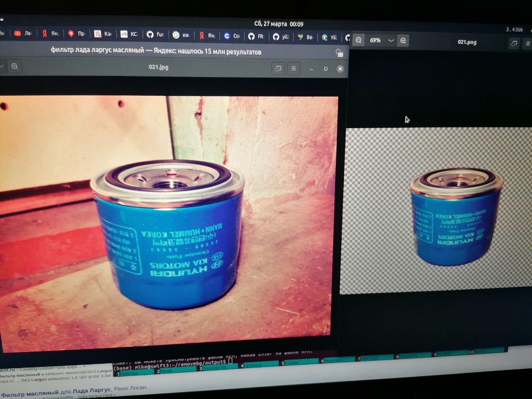This screenshot has width=532, height=399.
Task: Open the 'KC' browser tab
Action: point(129,34)
